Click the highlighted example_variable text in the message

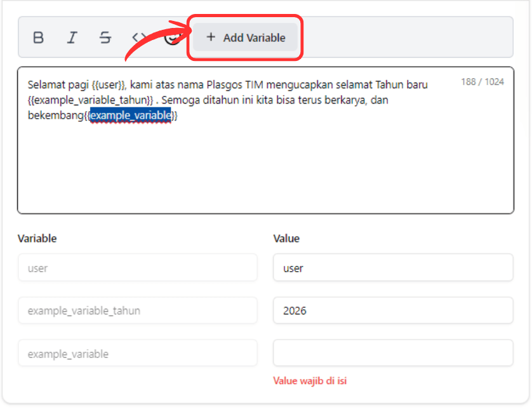coord(130,116)
